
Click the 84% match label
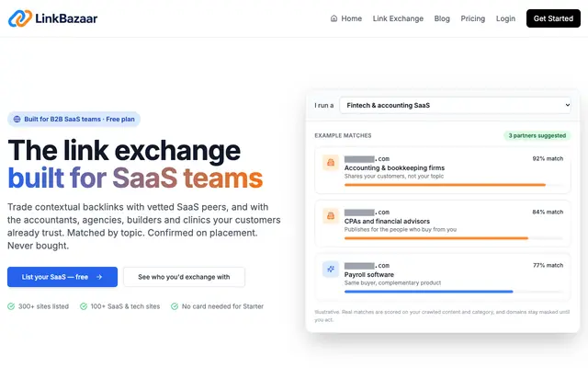(x=548, y=212)
